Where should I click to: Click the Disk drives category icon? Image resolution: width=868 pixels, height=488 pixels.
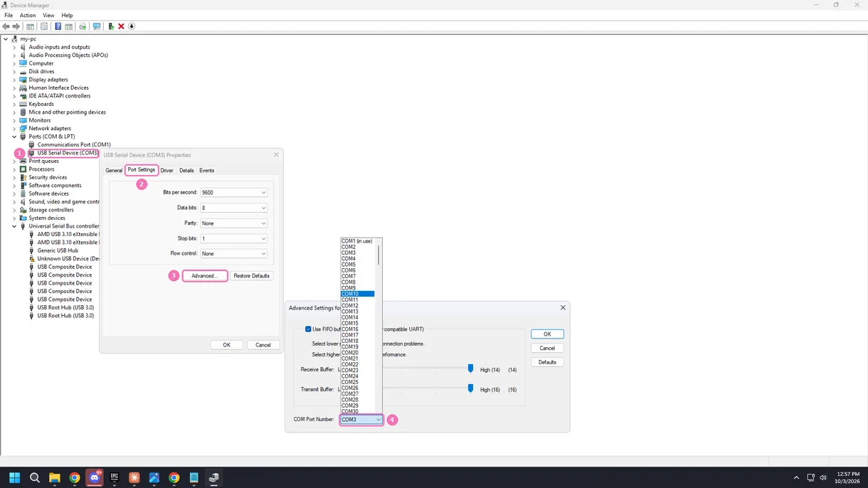click(x=23, y=71)
